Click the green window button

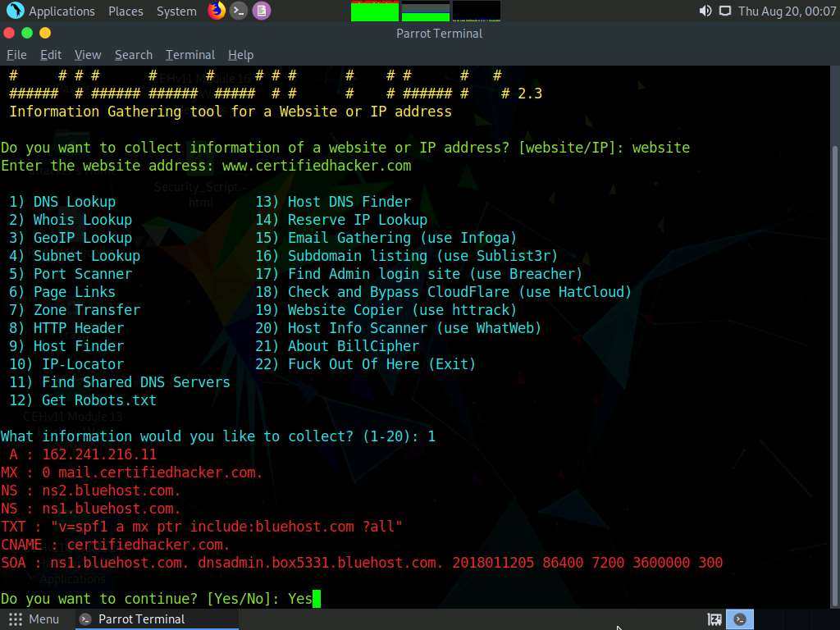[27, 33]
